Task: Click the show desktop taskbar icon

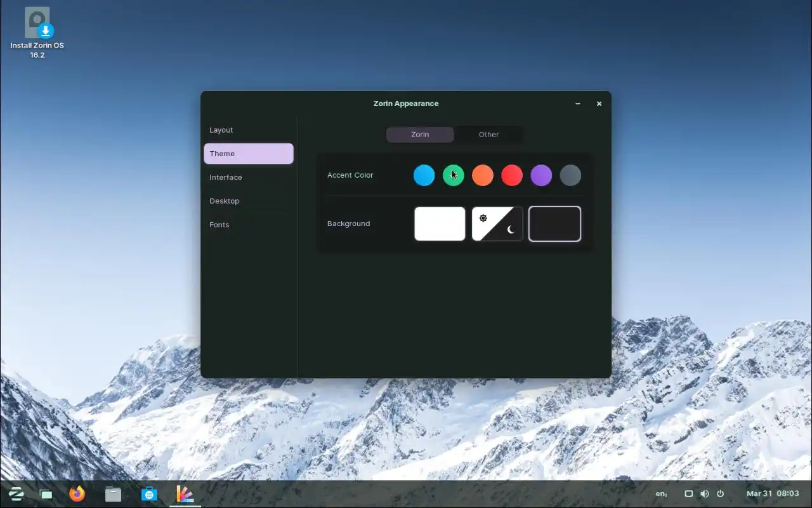Action: click(46, 494)
